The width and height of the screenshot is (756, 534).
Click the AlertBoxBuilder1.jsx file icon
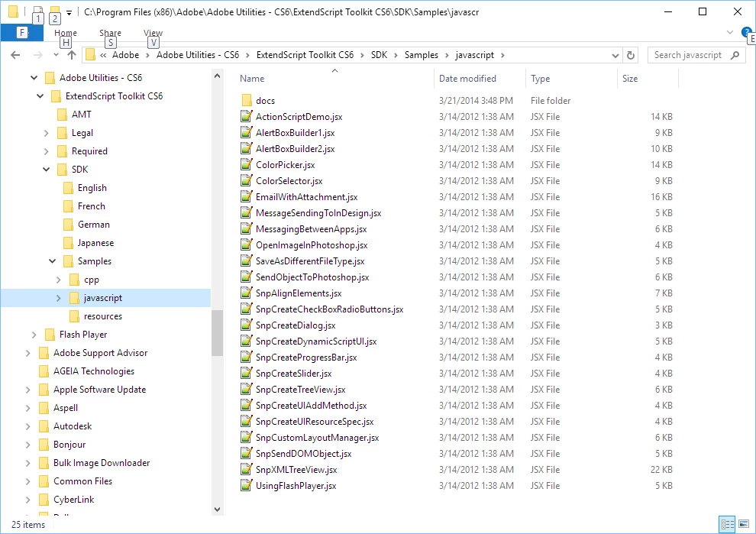pyautogui.click(x=247, y=132)
